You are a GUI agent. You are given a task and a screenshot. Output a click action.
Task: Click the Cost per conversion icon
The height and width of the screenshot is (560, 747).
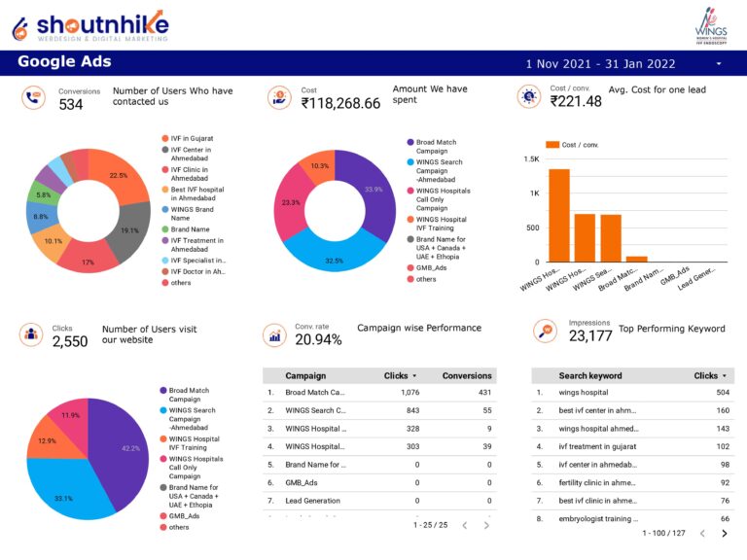coord(529,95)
